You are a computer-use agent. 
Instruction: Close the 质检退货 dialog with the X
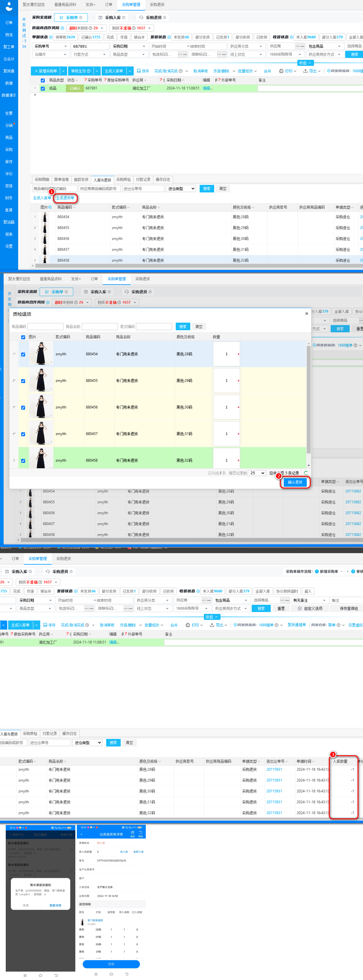point(306,314)
